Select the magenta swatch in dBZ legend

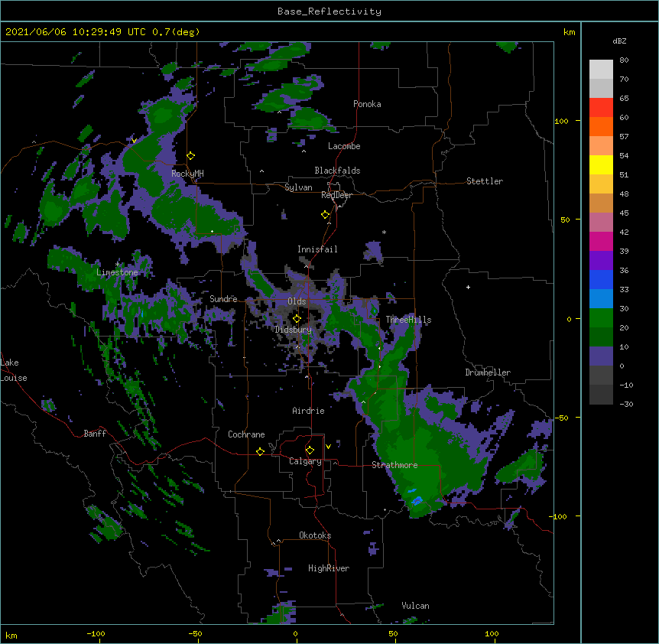(x=601, y=241)
